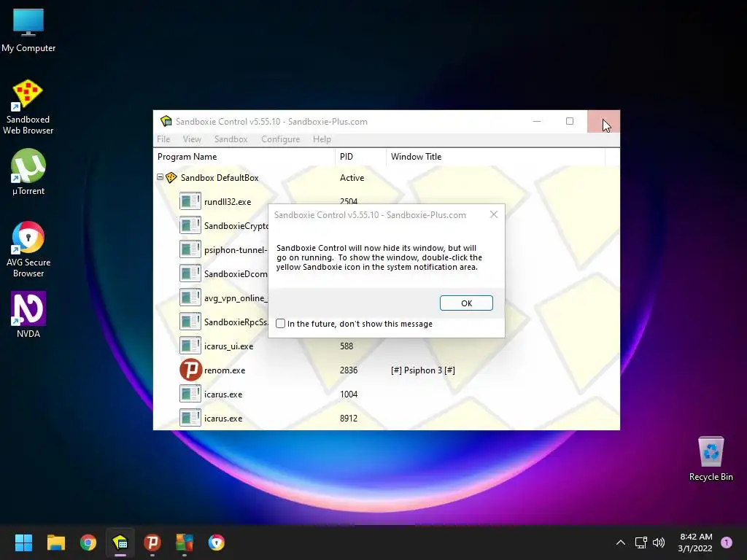Show hidden system tray icons
747x560 pixels.
pos(620,542)
